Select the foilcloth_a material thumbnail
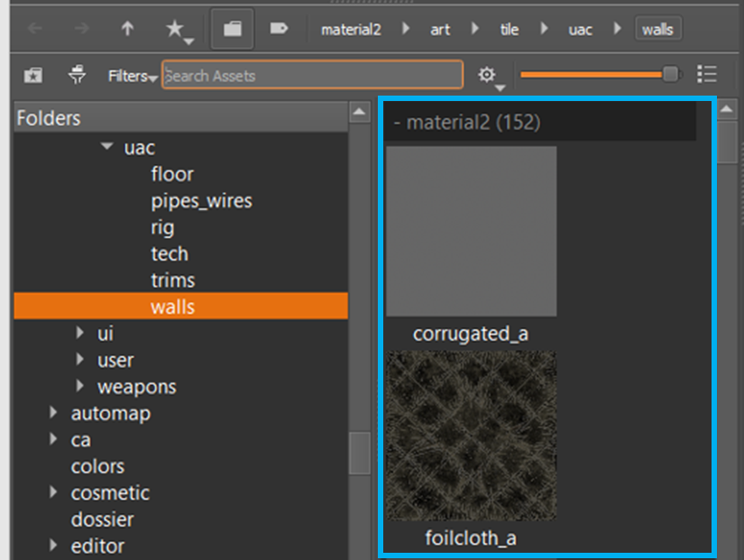 [x=471, y=436]
